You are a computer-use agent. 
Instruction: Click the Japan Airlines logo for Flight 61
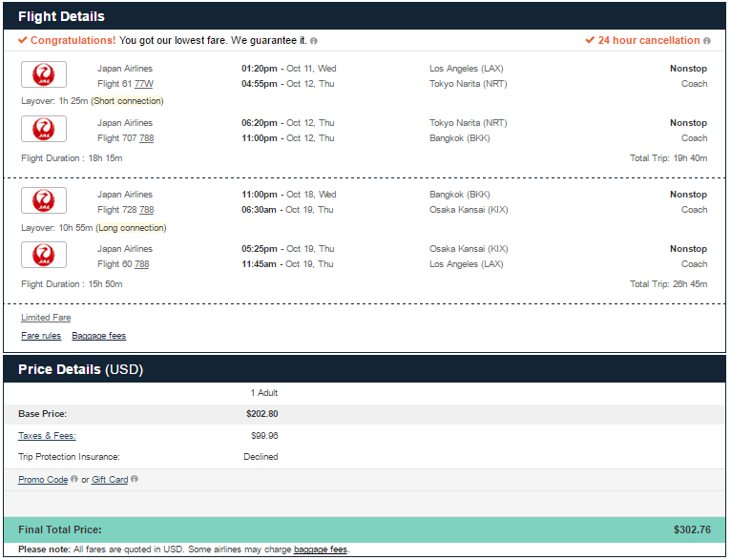[44, 74]
